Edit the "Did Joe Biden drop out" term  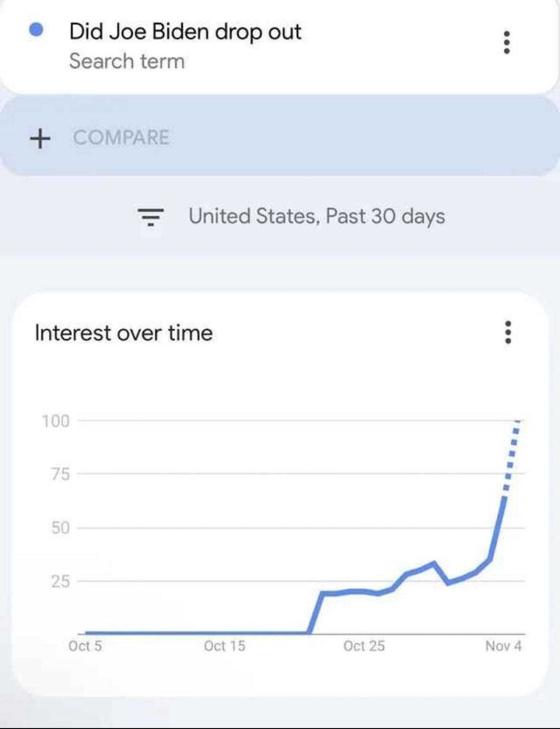tap(185, 32)
